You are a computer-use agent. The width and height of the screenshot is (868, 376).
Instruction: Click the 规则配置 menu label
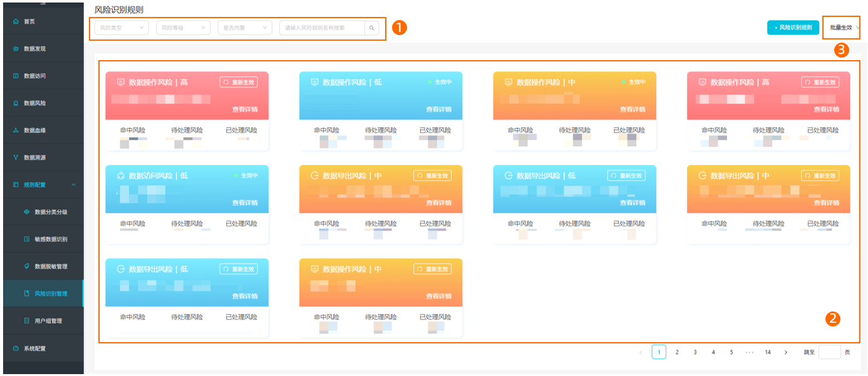point(34,185)
